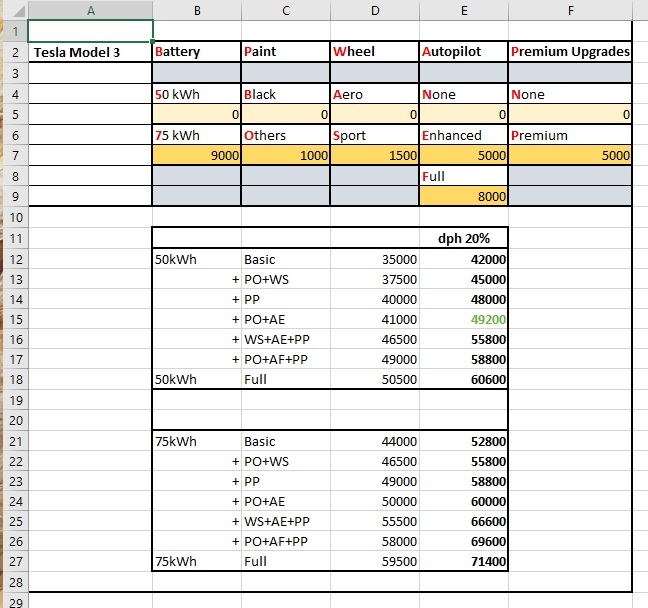This screenshot has width=648, height=608.
Task: Select column A header
Action: 91,10
